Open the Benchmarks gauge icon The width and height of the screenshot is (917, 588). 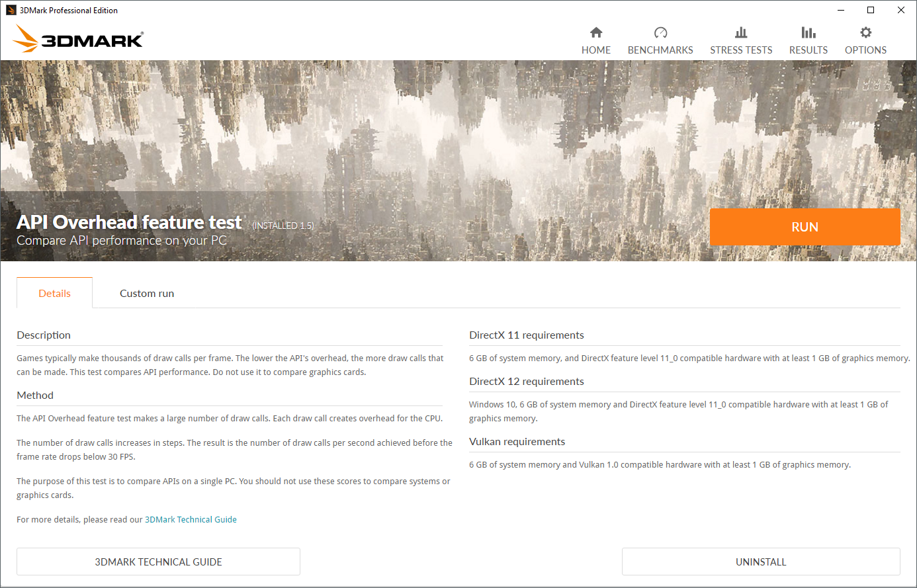pos(660,32)
